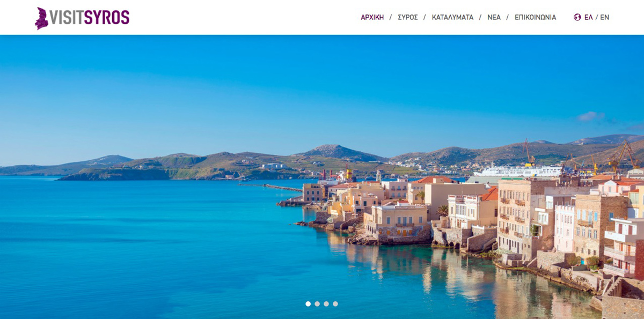Click the globe language icon
644x319 pixels.
click(577, 17)
